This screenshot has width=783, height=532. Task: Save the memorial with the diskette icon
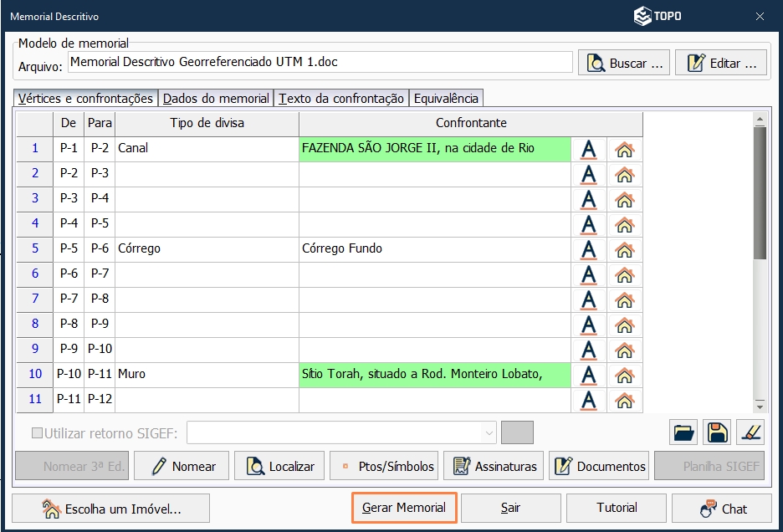715,432
